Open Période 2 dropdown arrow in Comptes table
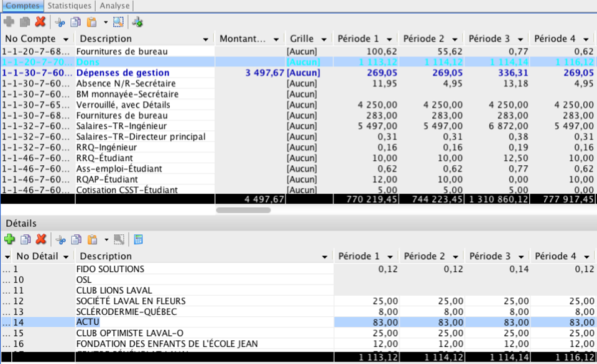The height and width of the screenshot is (364, 597). tap(455, 40)
